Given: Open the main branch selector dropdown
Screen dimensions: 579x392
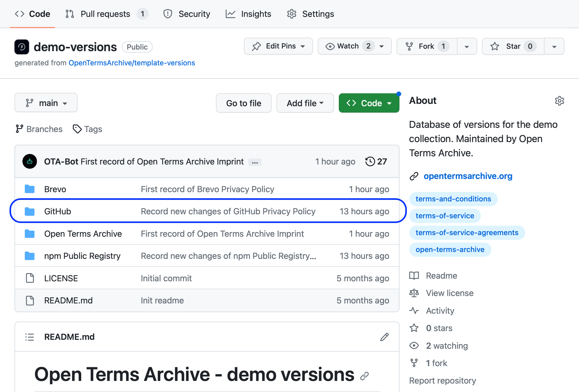Looking at the screenshot, I should pyautogui.click(x=46, y=103).
